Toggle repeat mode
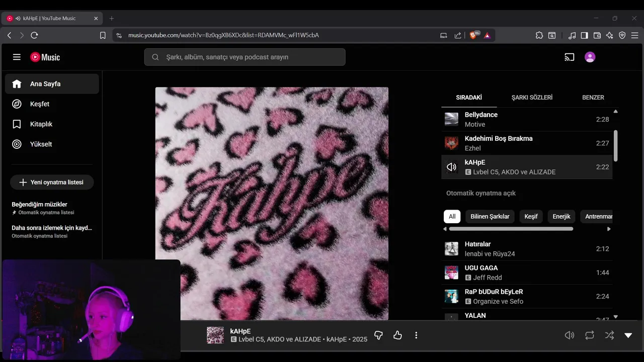 [590, 335]
